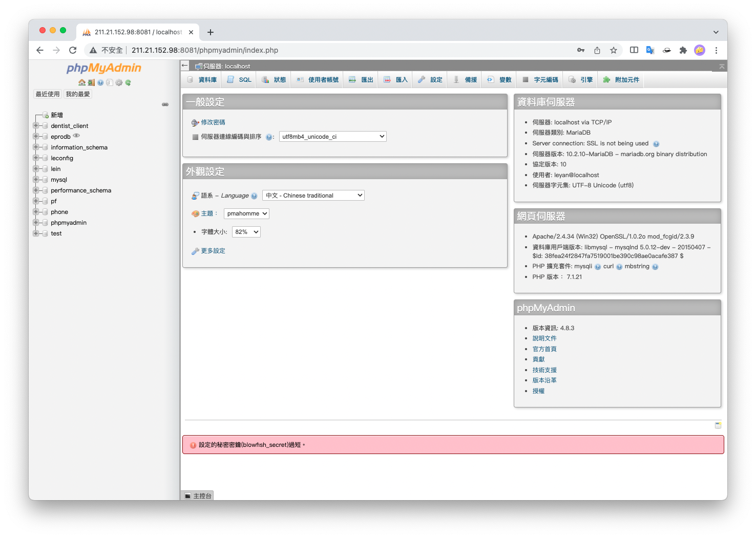Open the server connection collation dropdown
The width and height of the screenshot is (756, 538).
333,137
